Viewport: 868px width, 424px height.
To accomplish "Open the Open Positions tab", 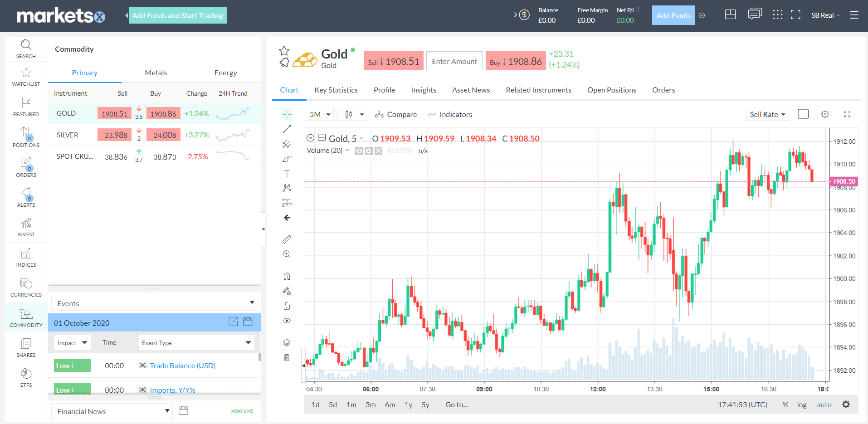I will [612, 90].
